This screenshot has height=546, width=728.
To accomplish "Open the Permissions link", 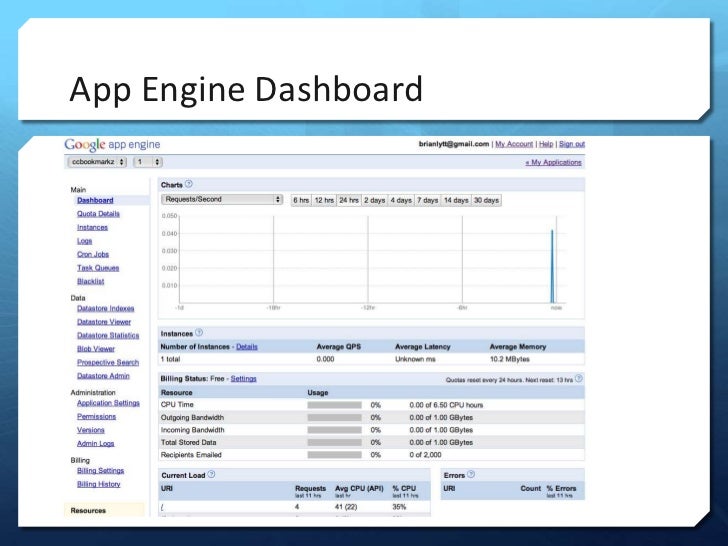I will point(97,416).
